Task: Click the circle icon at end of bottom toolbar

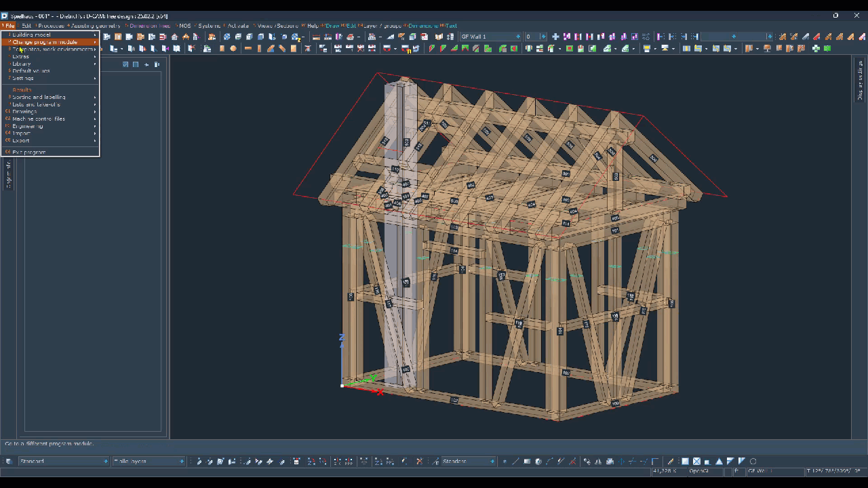Action: (753, 462)
